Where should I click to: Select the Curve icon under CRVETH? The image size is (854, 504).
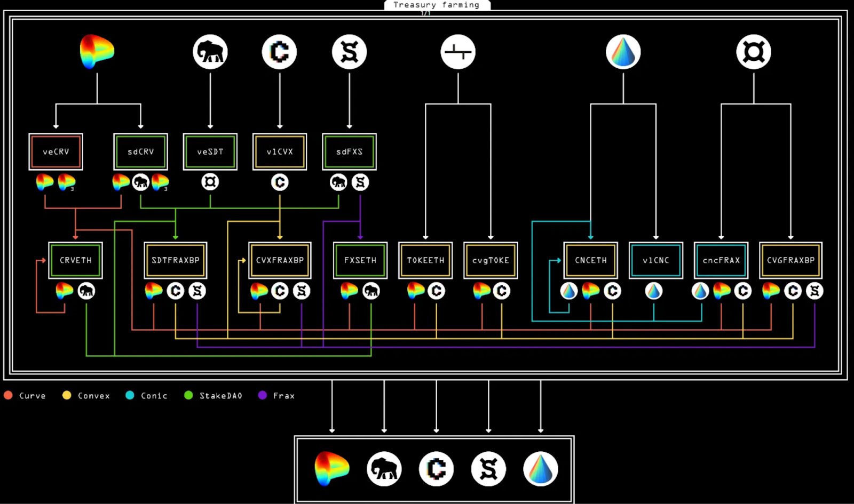coord(65,291)
